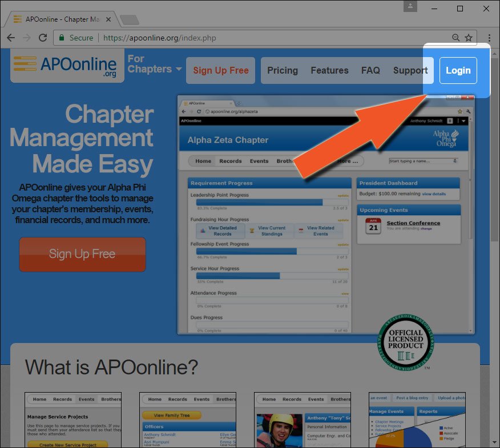
Task: Click the APOonline.org logo
Action: 67,66
